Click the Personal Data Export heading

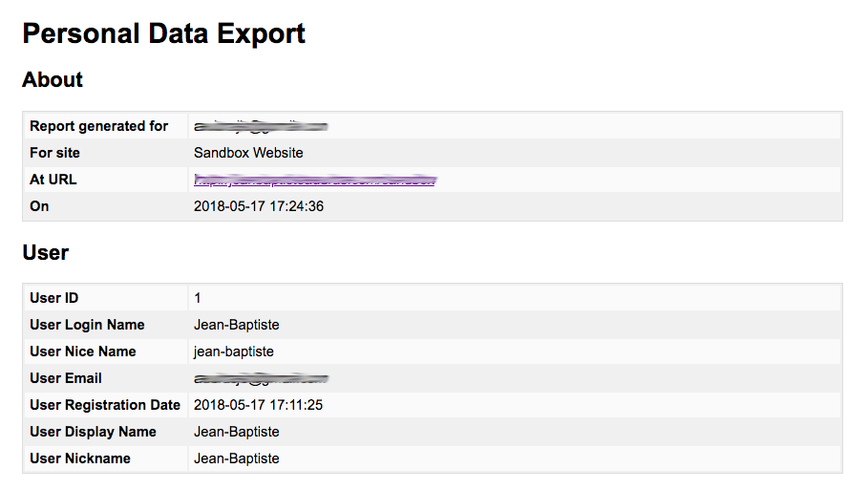pyautogui.click(x=163, y=34)
